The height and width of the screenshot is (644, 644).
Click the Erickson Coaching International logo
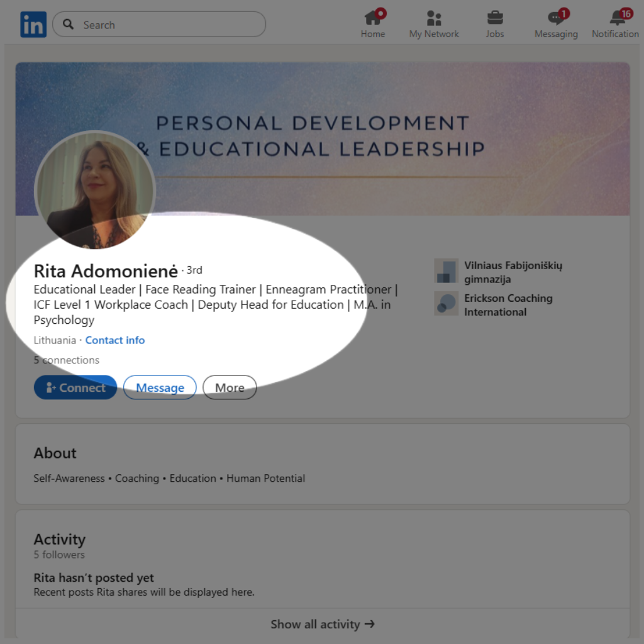[446, 304]
